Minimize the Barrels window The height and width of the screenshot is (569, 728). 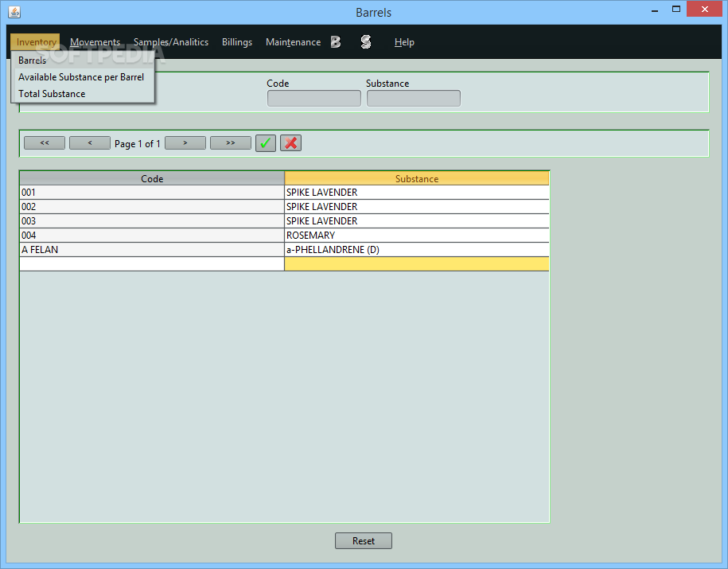pos(655,10)
